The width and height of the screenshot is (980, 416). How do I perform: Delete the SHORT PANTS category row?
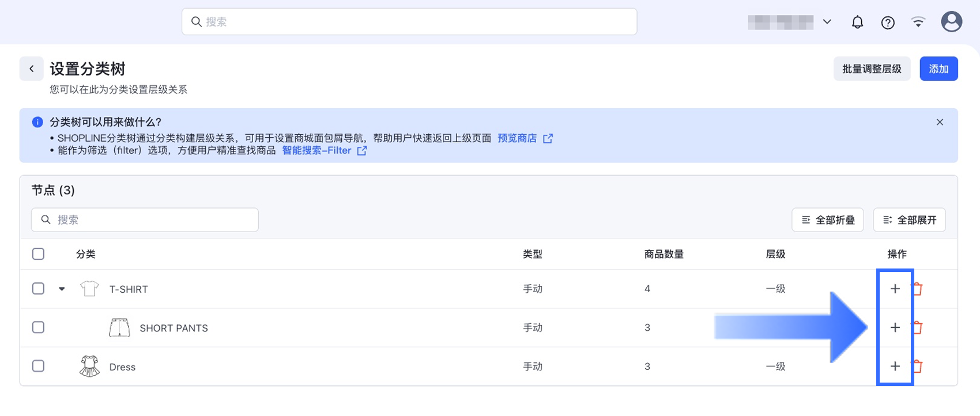coord(918,327)
